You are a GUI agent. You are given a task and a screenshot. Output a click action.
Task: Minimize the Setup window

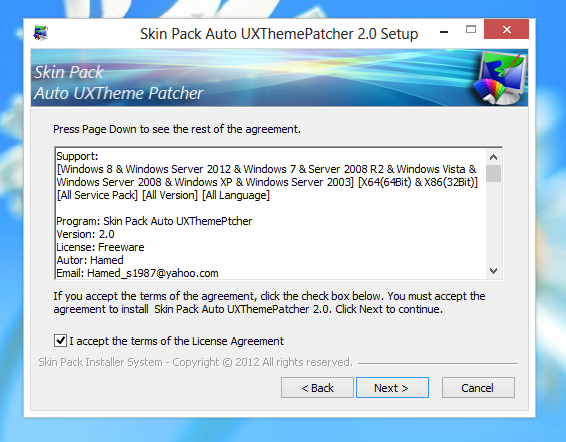pos(444,32)
